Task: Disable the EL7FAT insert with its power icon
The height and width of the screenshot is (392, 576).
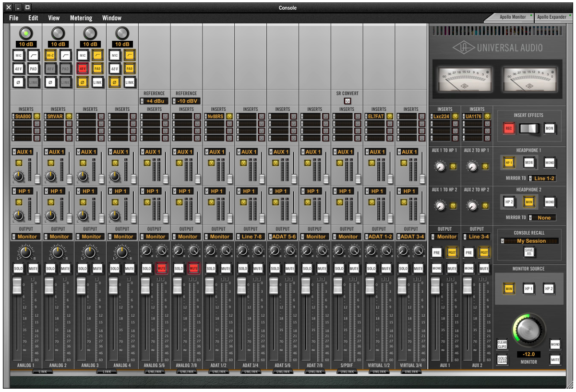Action: pos(389,116)
